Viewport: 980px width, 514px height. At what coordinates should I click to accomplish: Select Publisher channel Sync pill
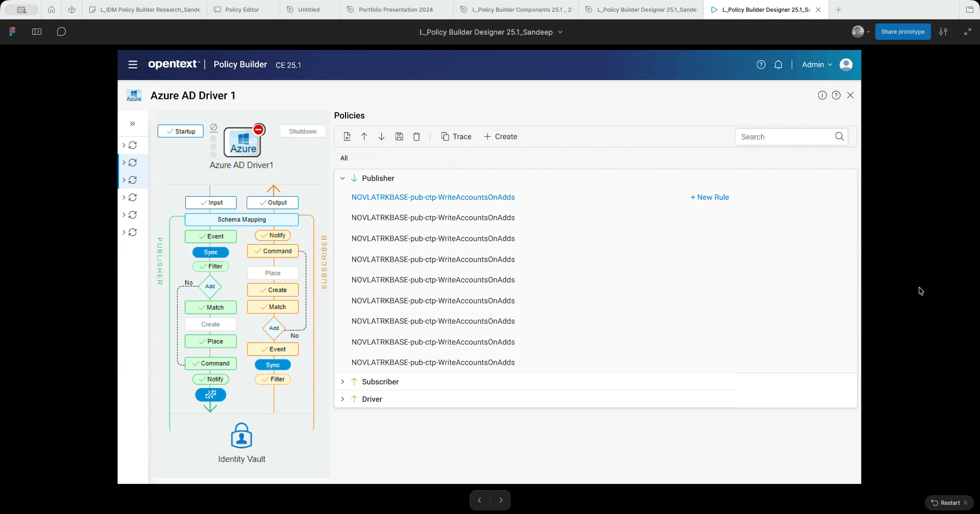point(211,252)
